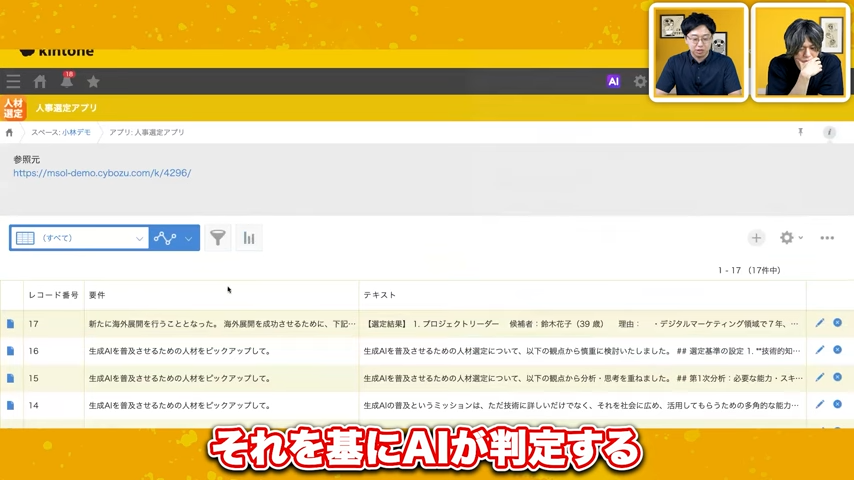Show app info via the i icon
Image resolution: width=854 pixels, height=480 pixels.
tap(829, 132)
